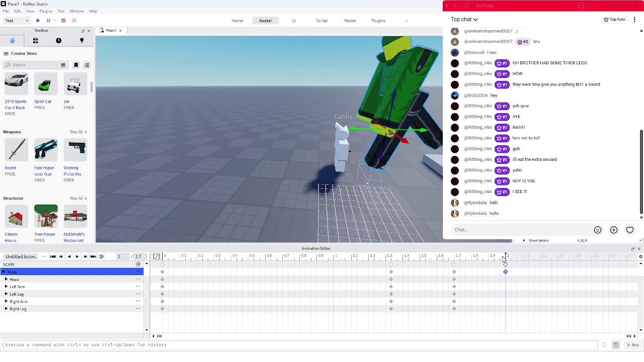Open the Toolbox Creator Store shopping bag tab
The height and width of the screenshot is (362, 644).
click(x=12, y=41)
